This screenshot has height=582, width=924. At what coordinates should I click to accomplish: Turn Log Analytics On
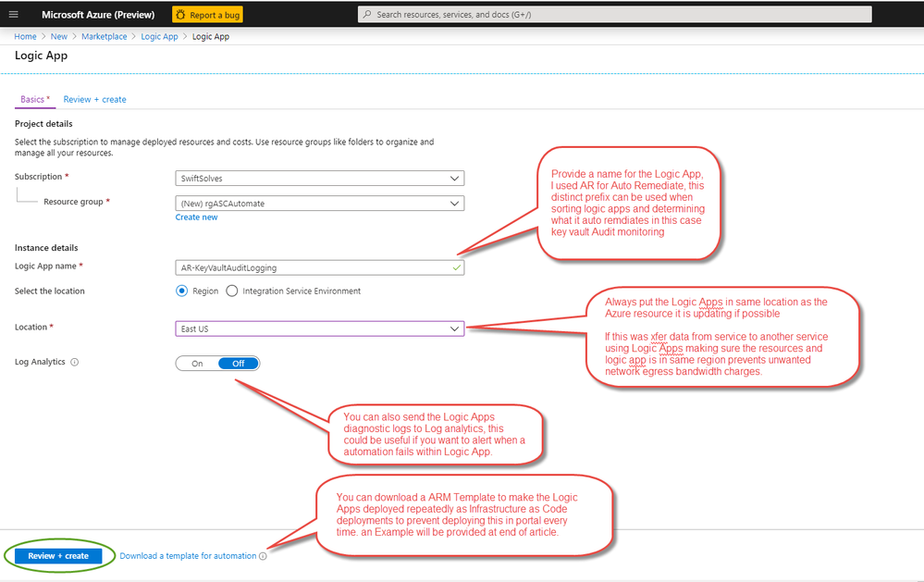(197, 364)
